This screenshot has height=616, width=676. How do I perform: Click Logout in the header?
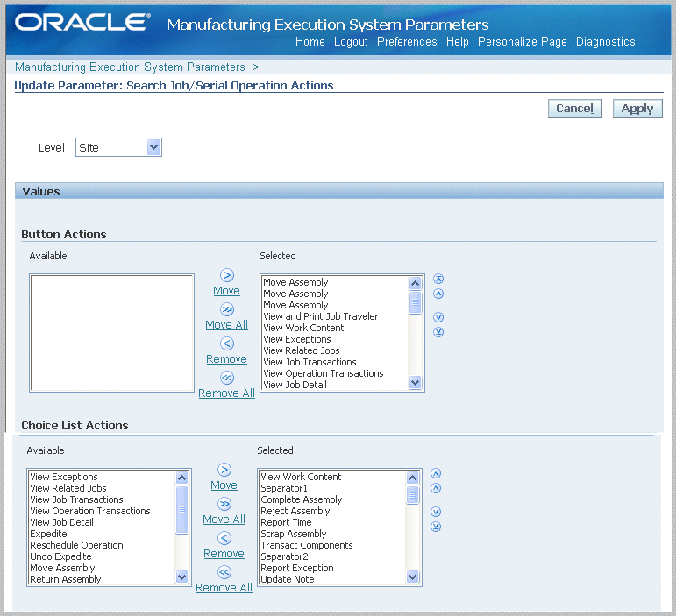(x=351, y=42)
